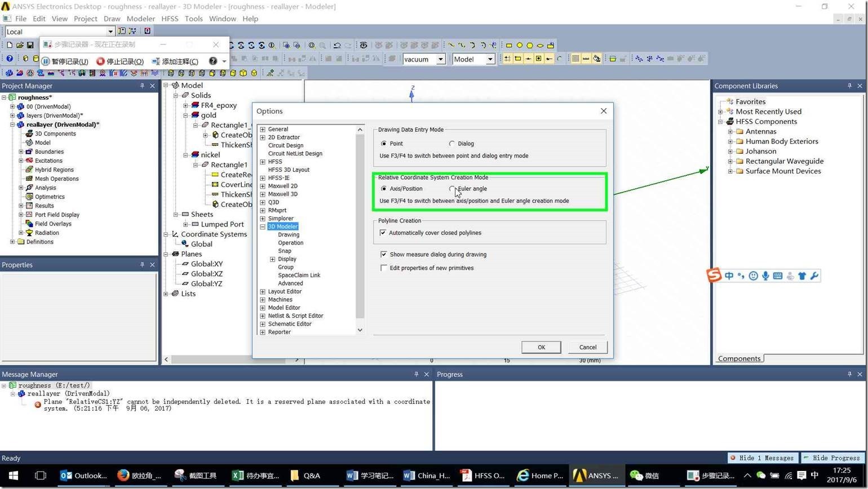Expand the General options node
Image resolution: width=868 pixels, height=489 pixels.
[263, 130]
